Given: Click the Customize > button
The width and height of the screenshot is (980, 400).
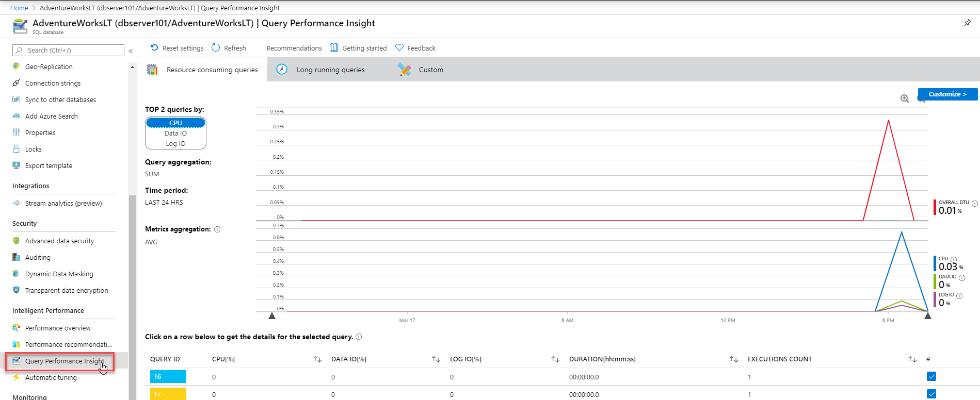Looking at the screenshot, I should [x=947, y=94].
